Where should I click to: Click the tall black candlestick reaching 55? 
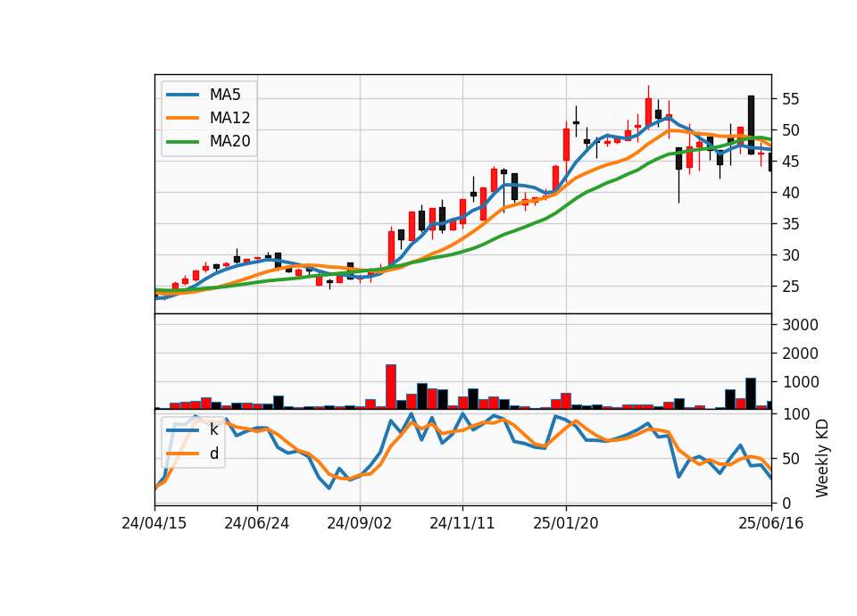click(x=751, y=125)
